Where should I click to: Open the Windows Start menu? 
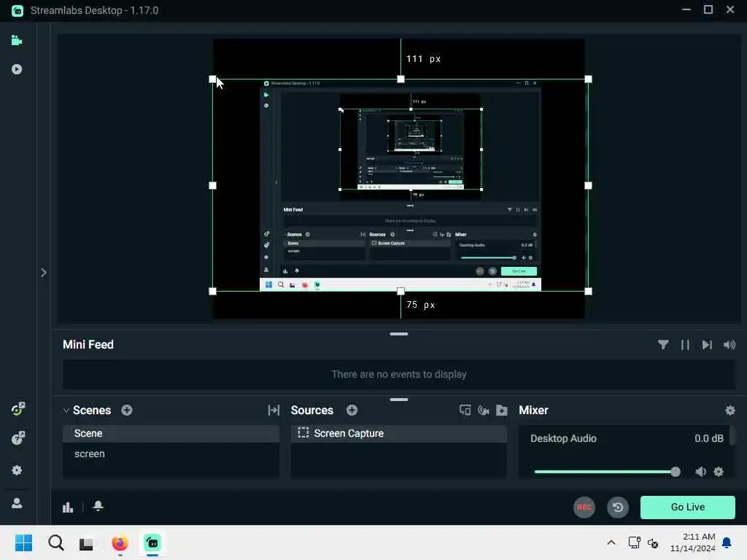point(24,542)
